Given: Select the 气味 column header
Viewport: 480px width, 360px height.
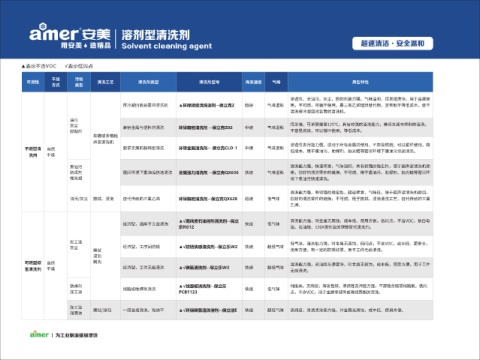Looking at the screenshot, I should point(276,82).
